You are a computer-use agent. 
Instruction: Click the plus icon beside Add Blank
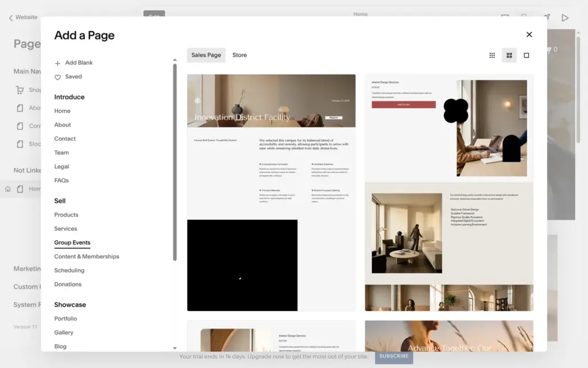point(57,63)
